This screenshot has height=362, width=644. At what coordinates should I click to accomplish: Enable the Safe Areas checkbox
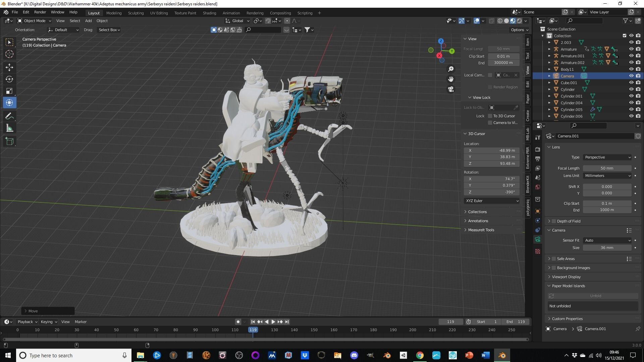[554, 259]
